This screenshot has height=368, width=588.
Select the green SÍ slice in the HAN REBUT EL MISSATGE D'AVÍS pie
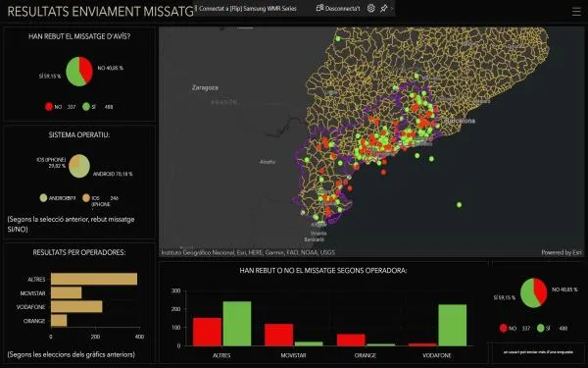74,74
